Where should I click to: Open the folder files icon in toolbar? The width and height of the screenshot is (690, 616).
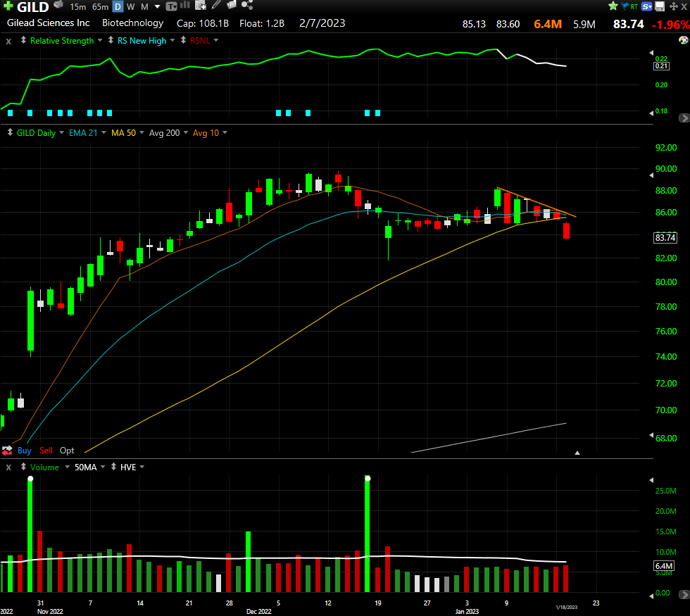232,5
